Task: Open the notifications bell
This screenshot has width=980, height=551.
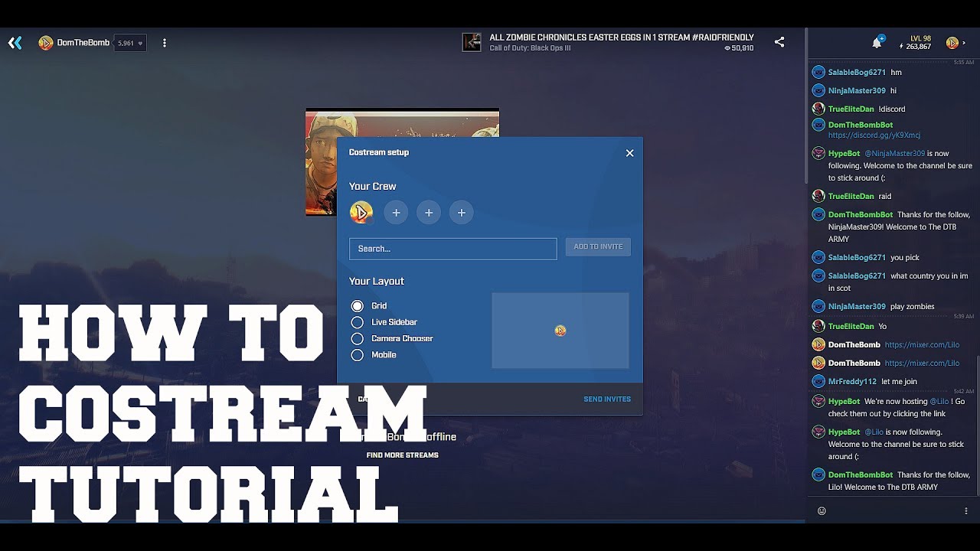Action: [877, 43]
